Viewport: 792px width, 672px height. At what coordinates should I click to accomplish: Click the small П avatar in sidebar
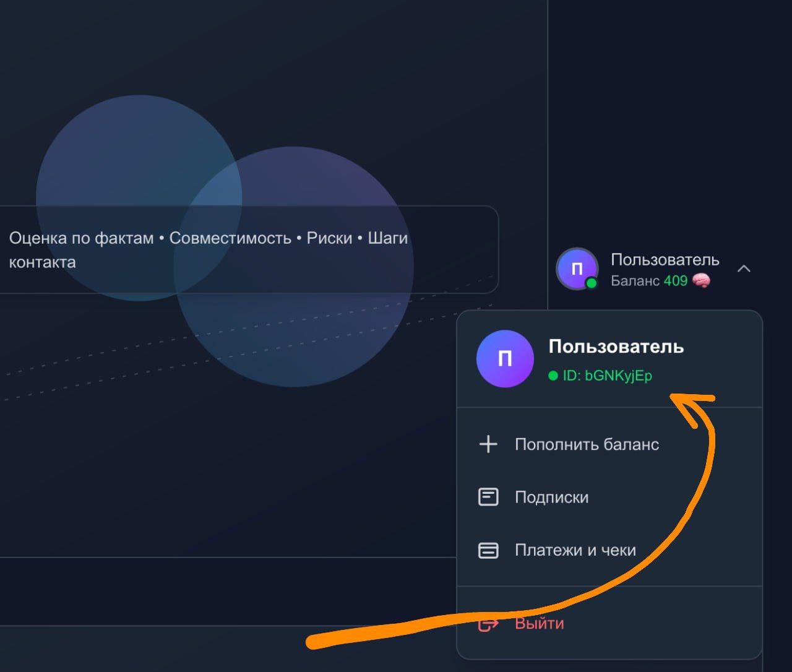click(577, 269)
